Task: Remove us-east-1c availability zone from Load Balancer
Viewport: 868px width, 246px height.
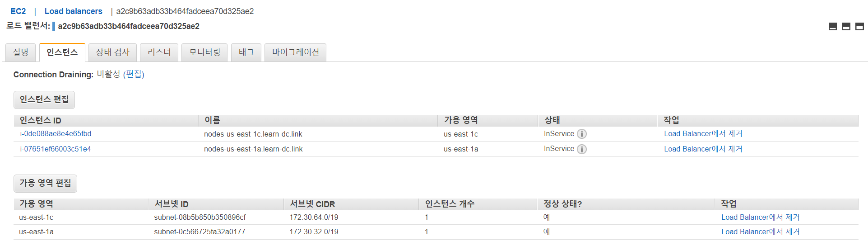Action: (x=760, y=218)
